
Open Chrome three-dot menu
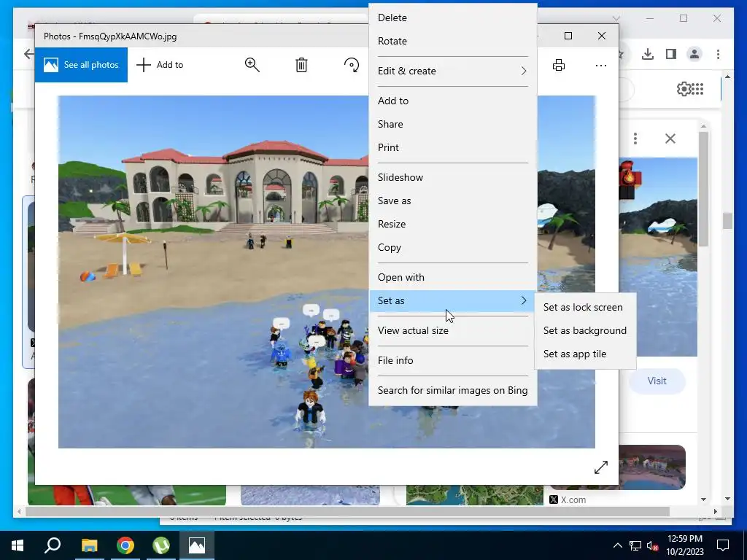[718, 54]
